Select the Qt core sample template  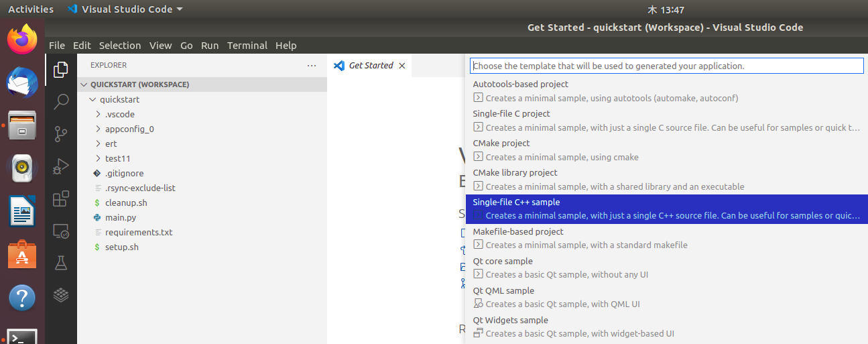[666, 268]
